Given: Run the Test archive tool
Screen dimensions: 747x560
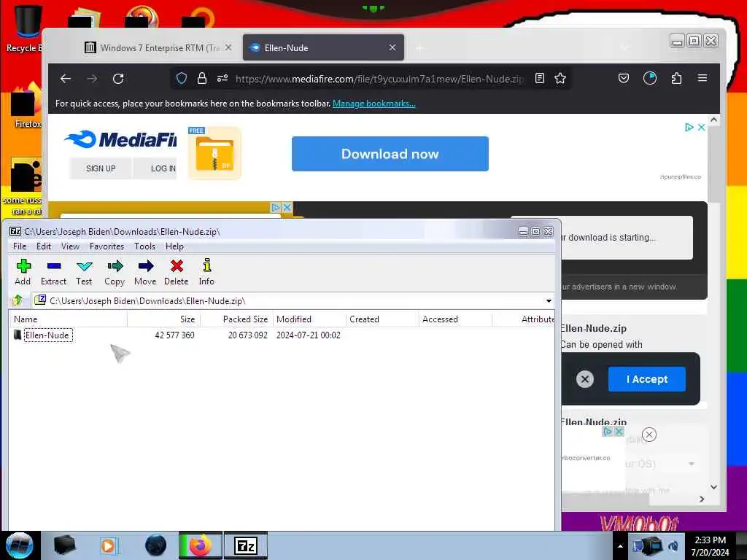Looking at the screenshot, I should (x=84, y=273).
